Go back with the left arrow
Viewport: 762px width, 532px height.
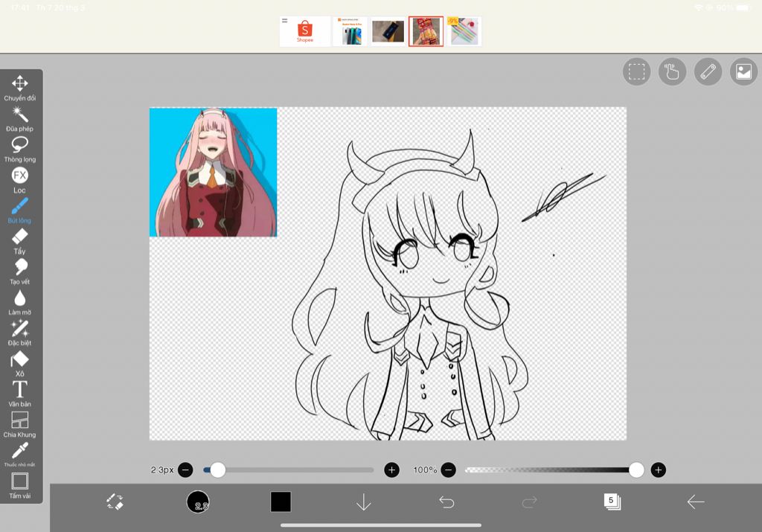[x=696, y=502]
